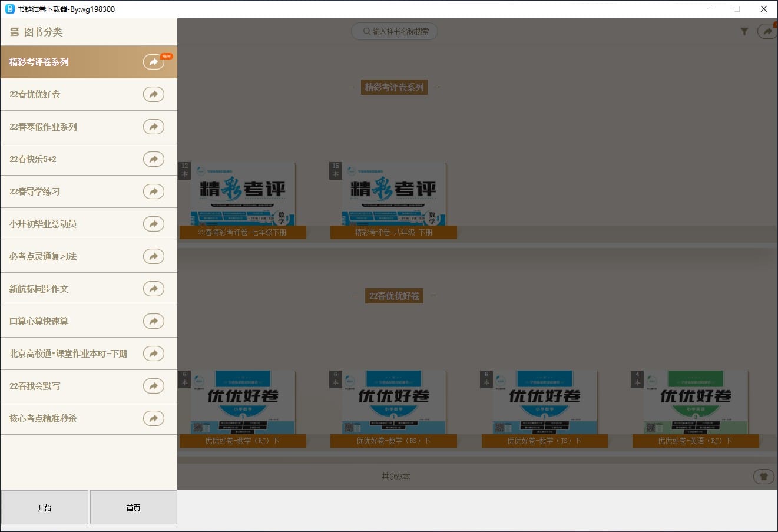Viewport: 778px width, 532px height.
Task: Click share arrow for 22春我会默写
Action: click(154, 386)
